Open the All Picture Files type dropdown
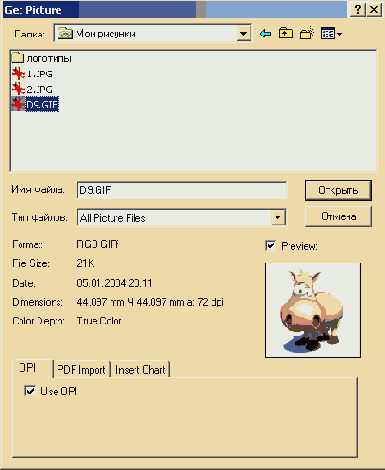Viewport: 385px width, 470px height. click(278, 218)
